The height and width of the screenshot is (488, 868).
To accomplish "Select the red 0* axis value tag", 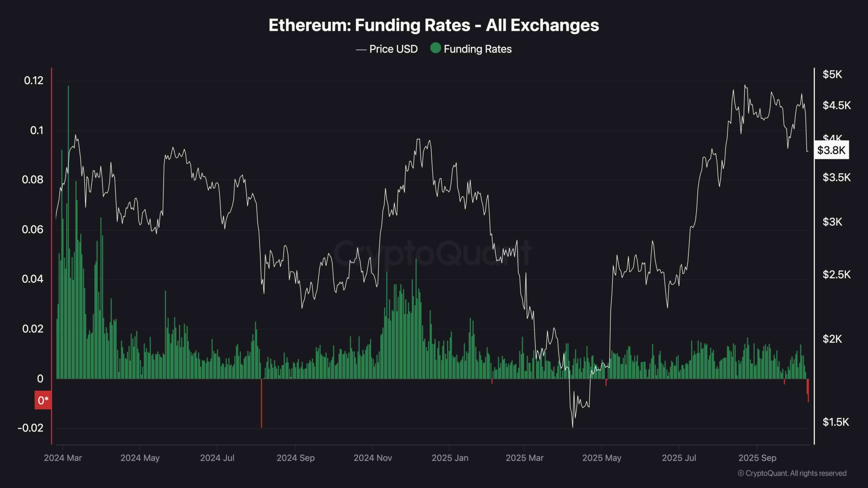I will [x=43, y=400].
